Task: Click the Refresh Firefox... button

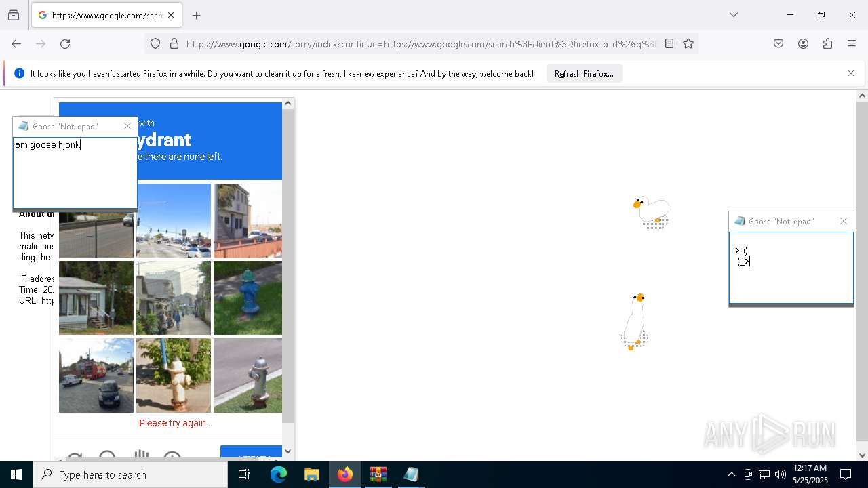Action: point(584,73)
